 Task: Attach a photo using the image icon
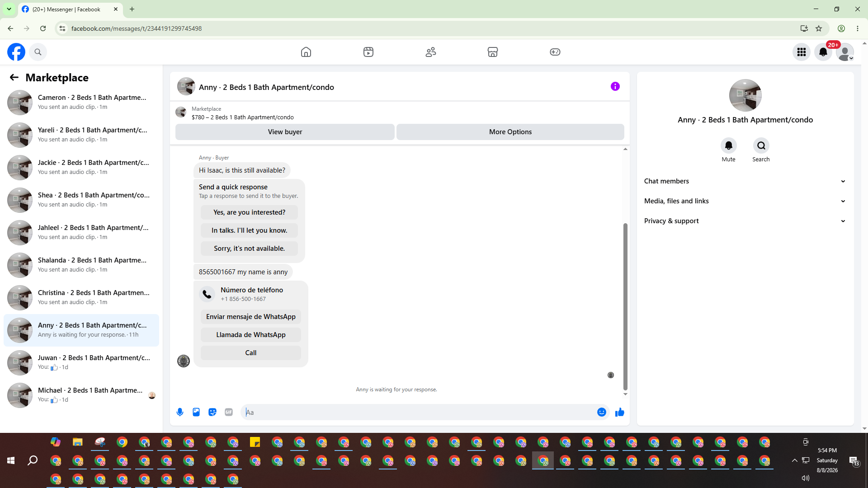(196, 412)
